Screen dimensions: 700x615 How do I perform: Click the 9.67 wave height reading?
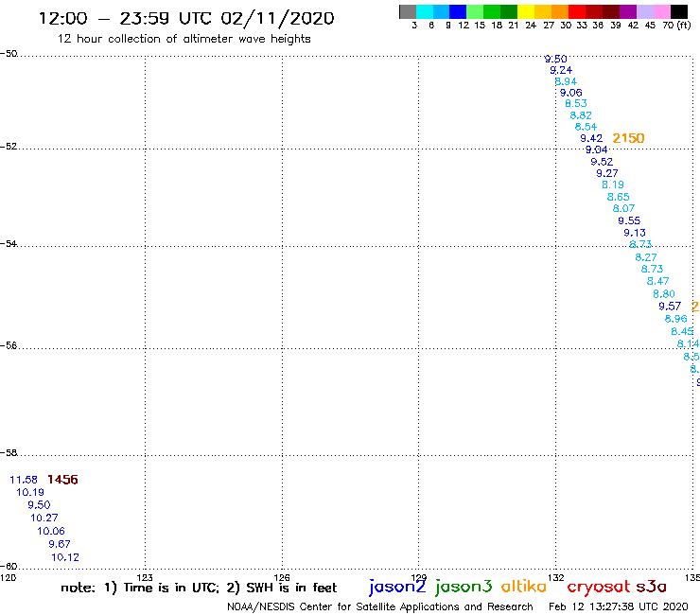60,544
